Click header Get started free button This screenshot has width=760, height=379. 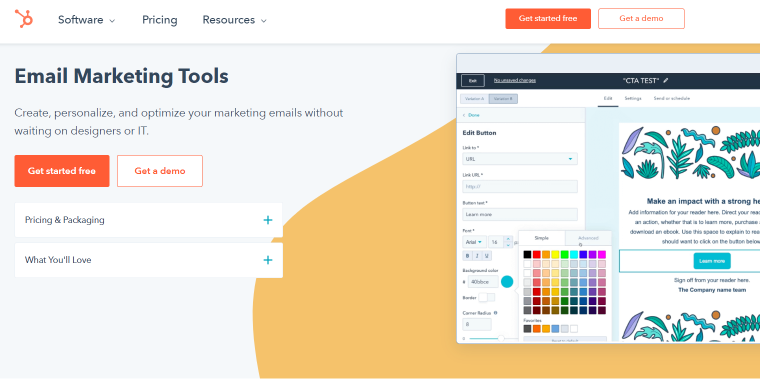[548, 18]
